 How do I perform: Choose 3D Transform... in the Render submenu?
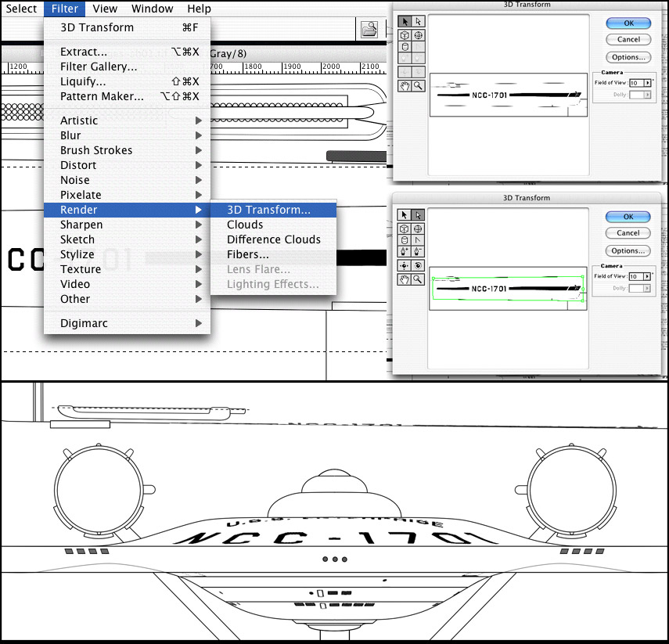(274, 210)
